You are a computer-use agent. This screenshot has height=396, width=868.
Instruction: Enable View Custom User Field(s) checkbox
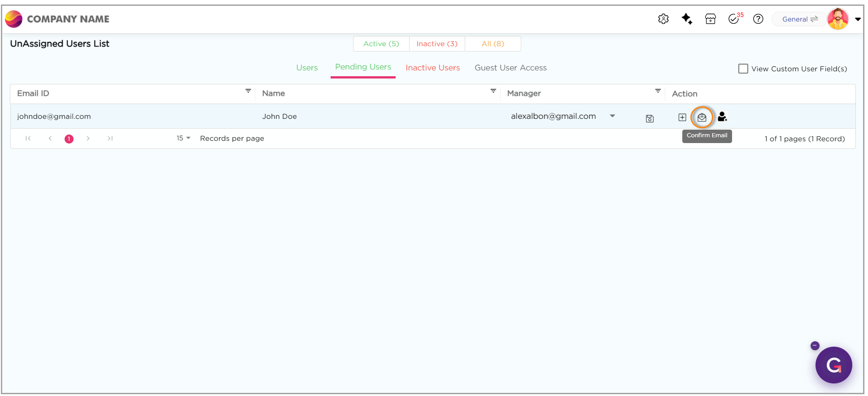point(743,69)
